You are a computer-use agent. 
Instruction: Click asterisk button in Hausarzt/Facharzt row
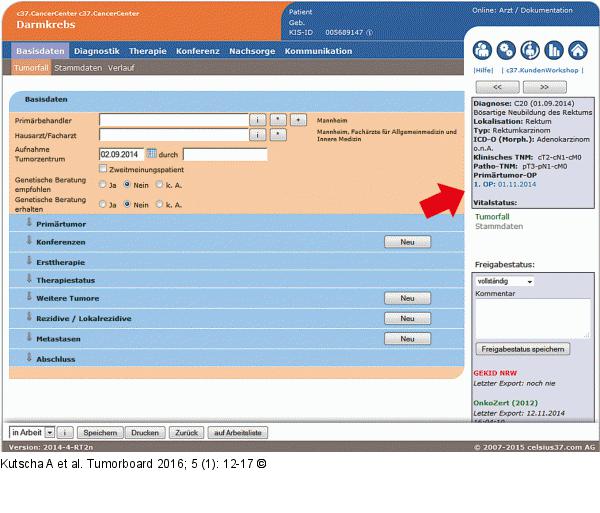click(x=278, y=135)
